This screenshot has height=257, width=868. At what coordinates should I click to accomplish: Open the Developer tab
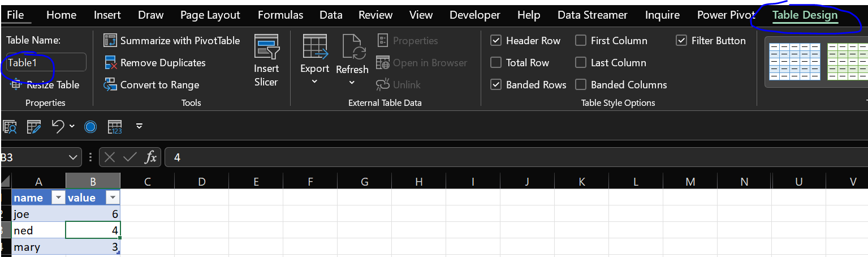tap(475, 15)
